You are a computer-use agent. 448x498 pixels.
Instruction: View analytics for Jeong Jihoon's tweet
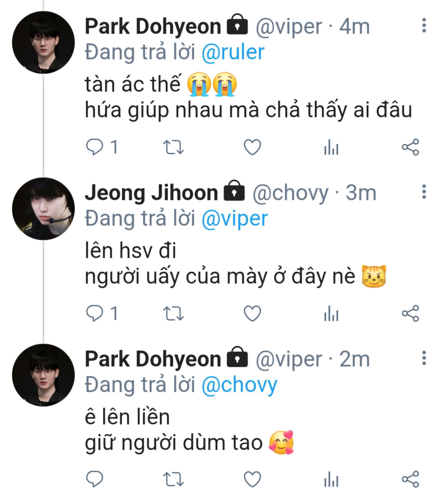click(331, 313)
